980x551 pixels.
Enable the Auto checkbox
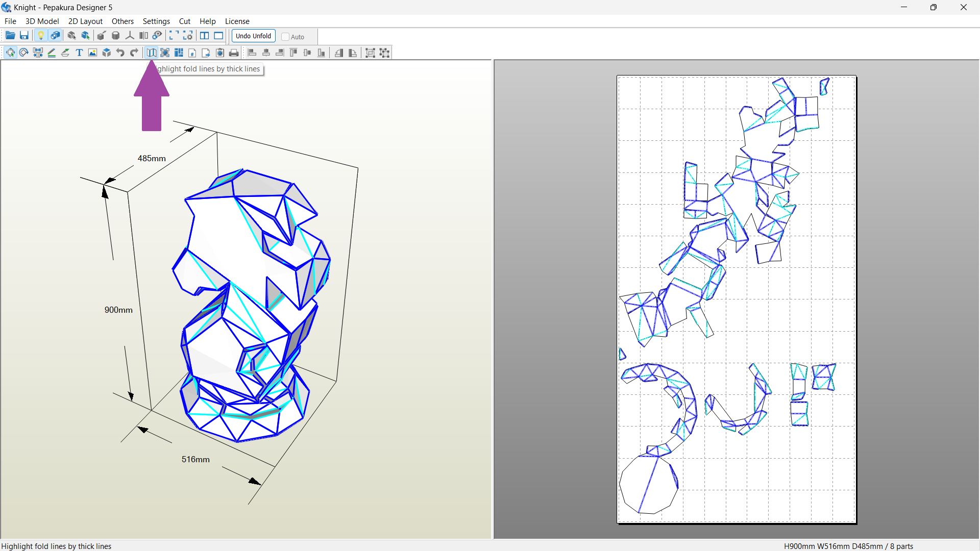(x=286, y=37)
